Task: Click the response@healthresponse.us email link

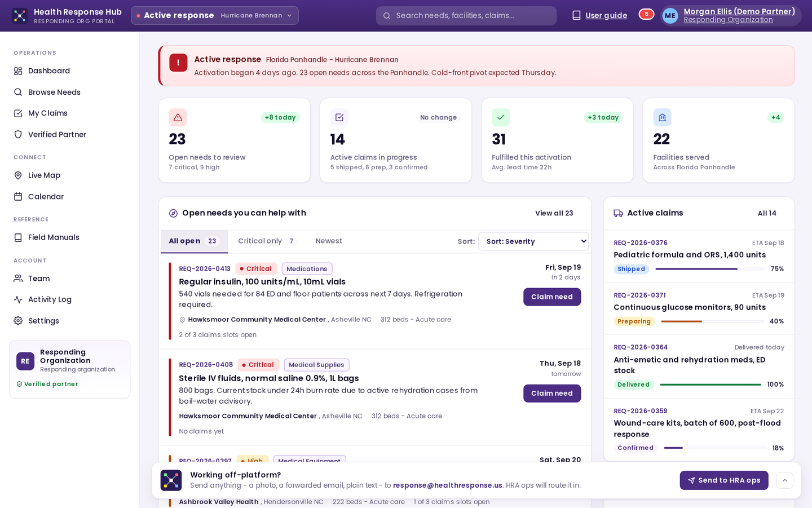Action: 448,485
